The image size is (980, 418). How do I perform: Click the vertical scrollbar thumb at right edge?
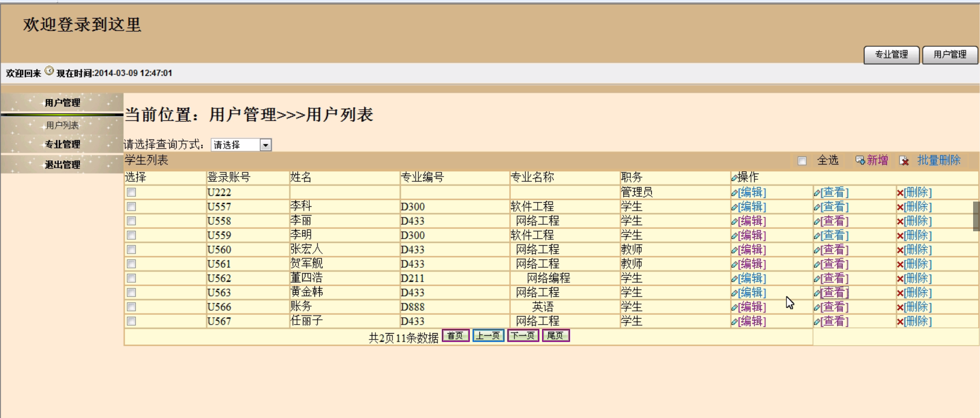click(976, 216)
